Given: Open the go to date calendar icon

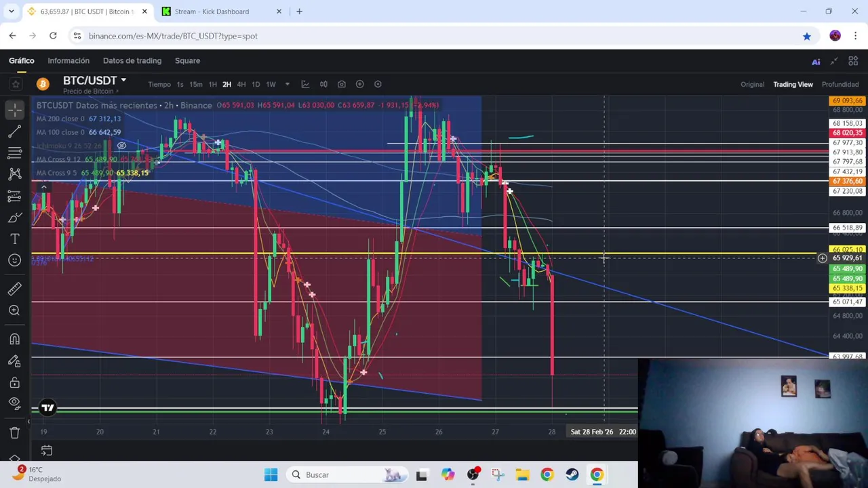Looking at the screenshot, I should tap(47, 450).
